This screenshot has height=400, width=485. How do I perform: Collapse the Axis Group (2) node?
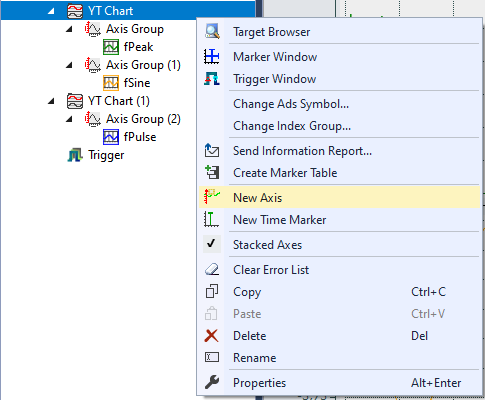[x=69, y=119]
